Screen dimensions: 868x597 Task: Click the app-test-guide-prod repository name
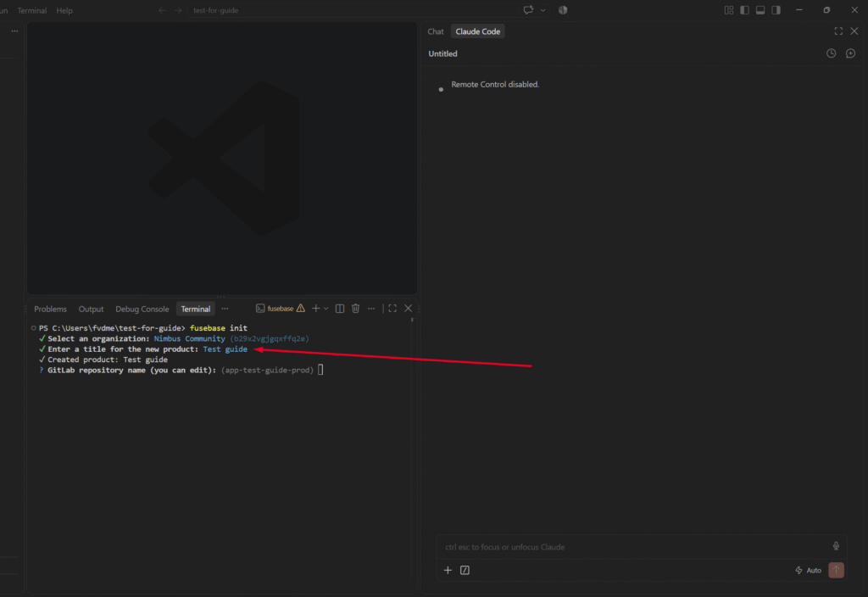click(267, 370)
